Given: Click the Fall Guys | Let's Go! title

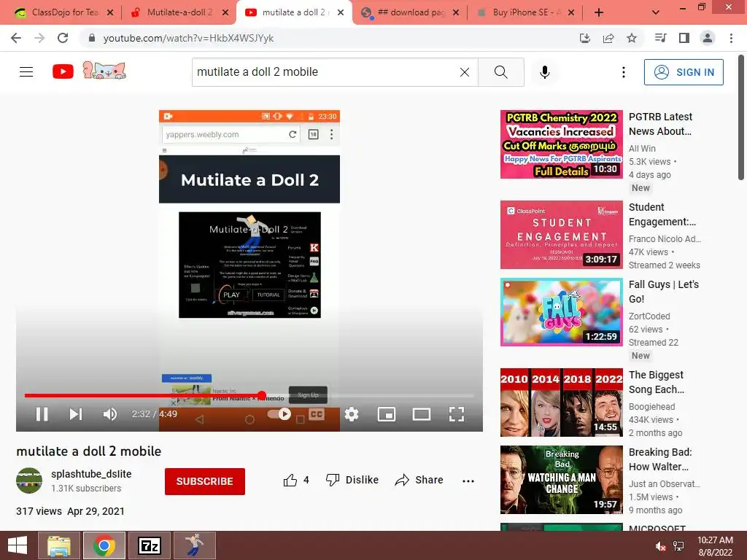Looking at the screenshot, I should point(664,292).
